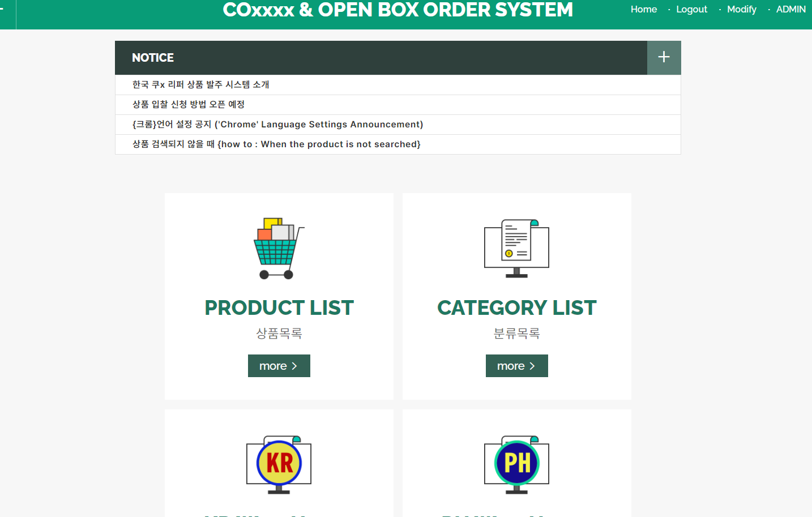The image size is (812, 517).
Task: Click the shopping cart icon on Product List card
Action: click(x=279, y=248)
